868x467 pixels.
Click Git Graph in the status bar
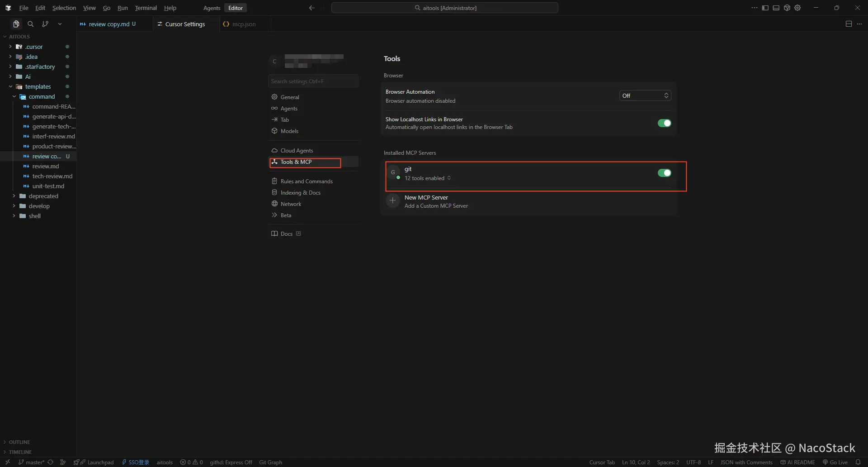click(x=270, y=462)
